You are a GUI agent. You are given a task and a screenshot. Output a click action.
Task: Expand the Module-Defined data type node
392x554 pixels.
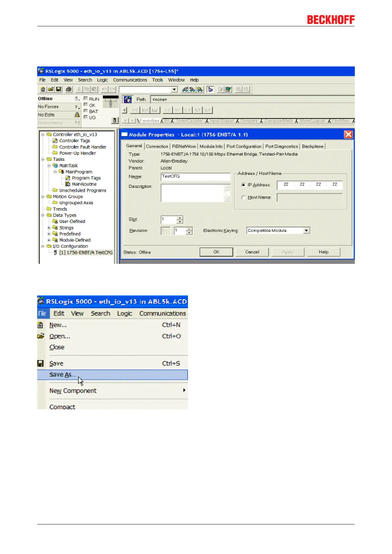[x=49, y=240]
